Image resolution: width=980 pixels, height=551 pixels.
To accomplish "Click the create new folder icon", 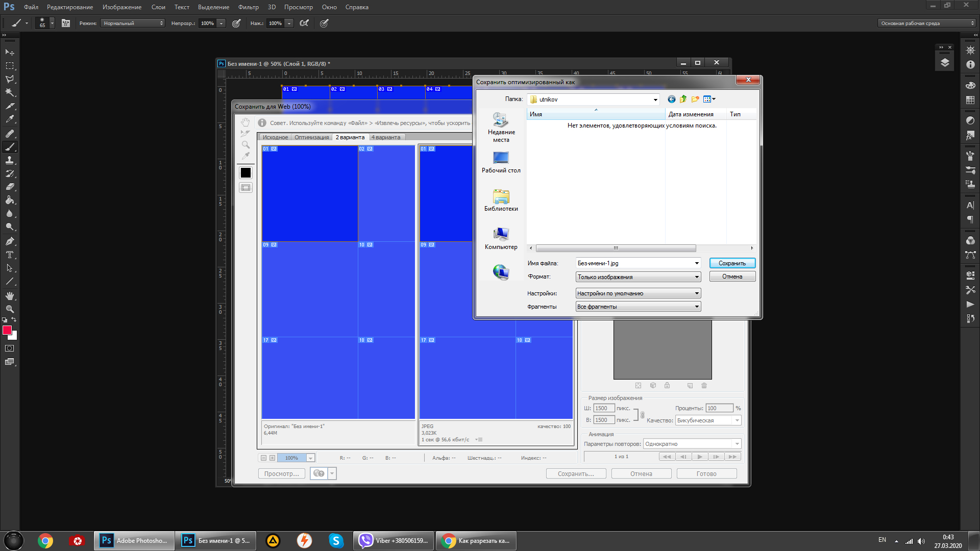I will (695, 99).
